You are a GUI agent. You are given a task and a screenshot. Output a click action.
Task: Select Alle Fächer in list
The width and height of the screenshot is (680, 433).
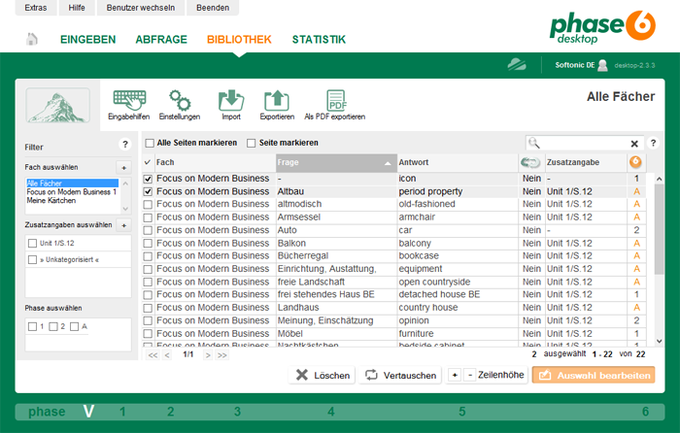(72, 183)
